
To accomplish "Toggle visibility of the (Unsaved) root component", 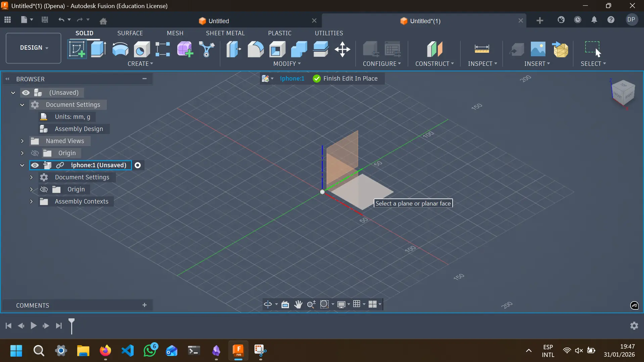I will [x=26, y=93].
